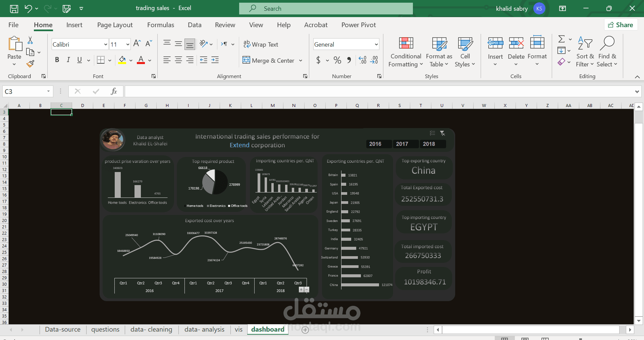Click the Save icon in the title bar
644x340 pixels.
coord(14,9)
